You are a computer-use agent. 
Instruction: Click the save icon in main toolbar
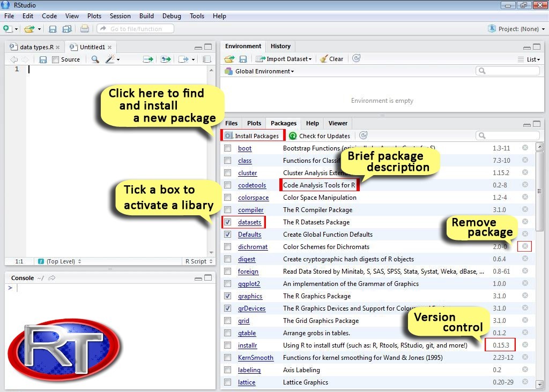pyautogui.click(x=53, y=29)
